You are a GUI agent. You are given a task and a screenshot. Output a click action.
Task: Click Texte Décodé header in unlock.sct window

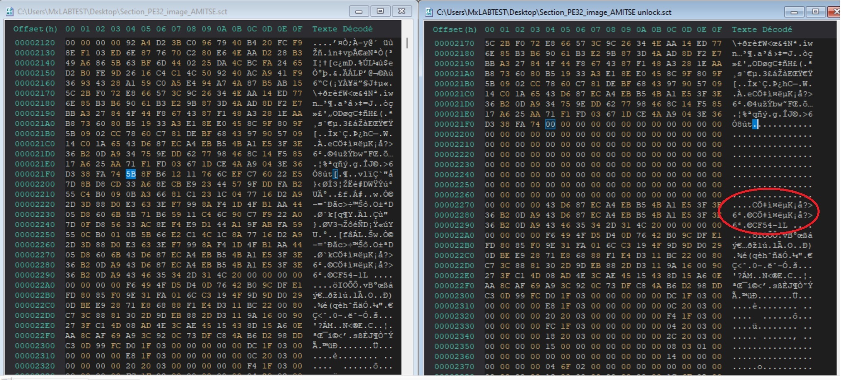coord(762,29)
